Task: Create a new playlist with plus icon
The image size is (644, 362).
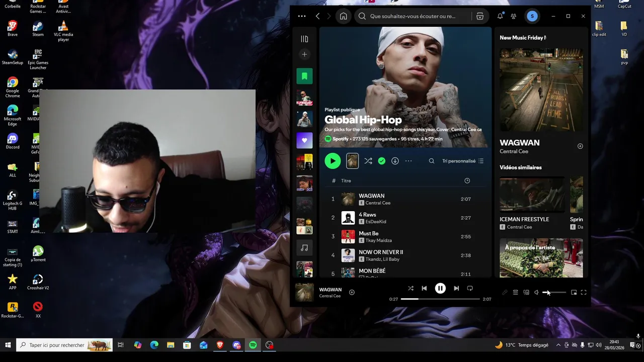Action: [x=304, y=54]
